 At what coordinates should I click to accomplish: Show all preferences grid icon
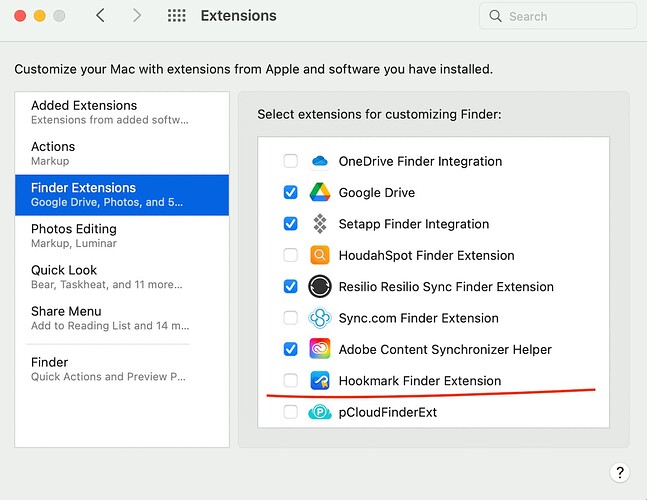177,16
